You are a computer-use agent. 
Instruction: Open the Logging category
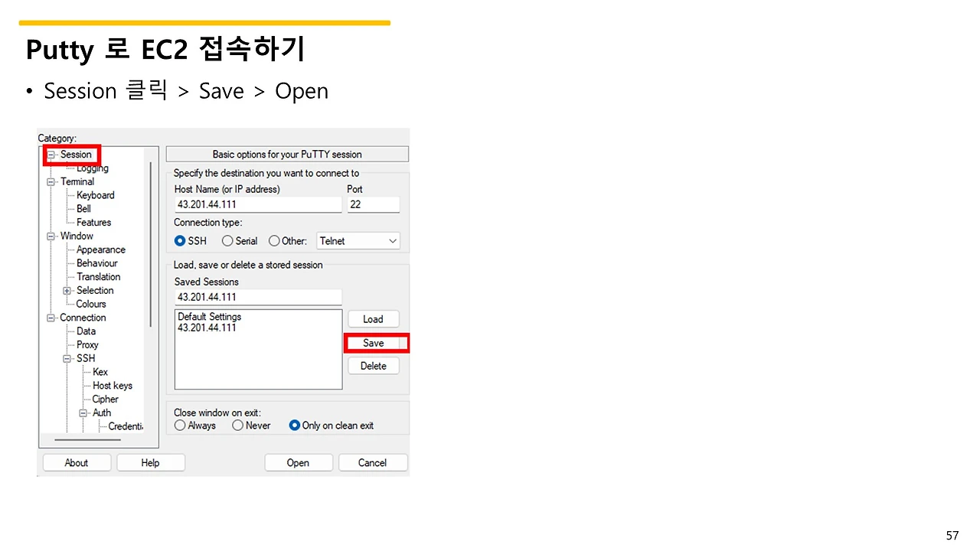pyautogui.click(x=93, y=168)
